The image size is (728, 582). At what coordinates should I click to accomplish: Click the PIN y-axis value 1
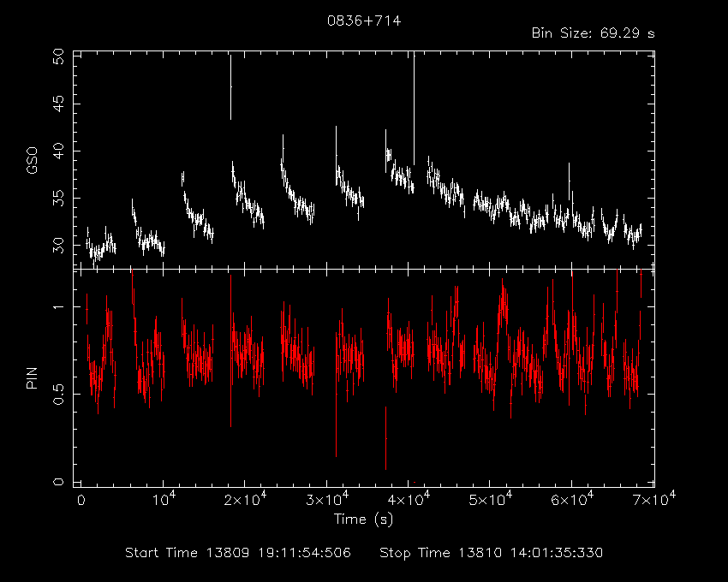(58, 306)
